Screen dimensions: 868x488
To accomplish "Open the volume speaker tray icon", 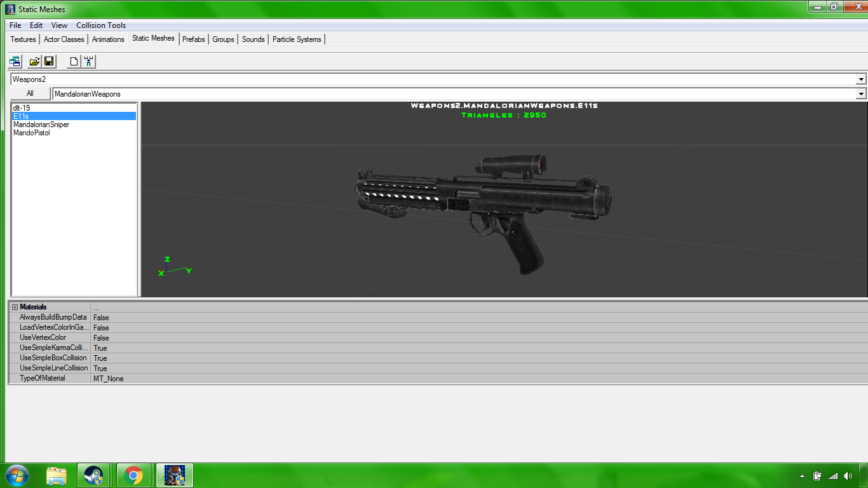I will click(848, 476).
